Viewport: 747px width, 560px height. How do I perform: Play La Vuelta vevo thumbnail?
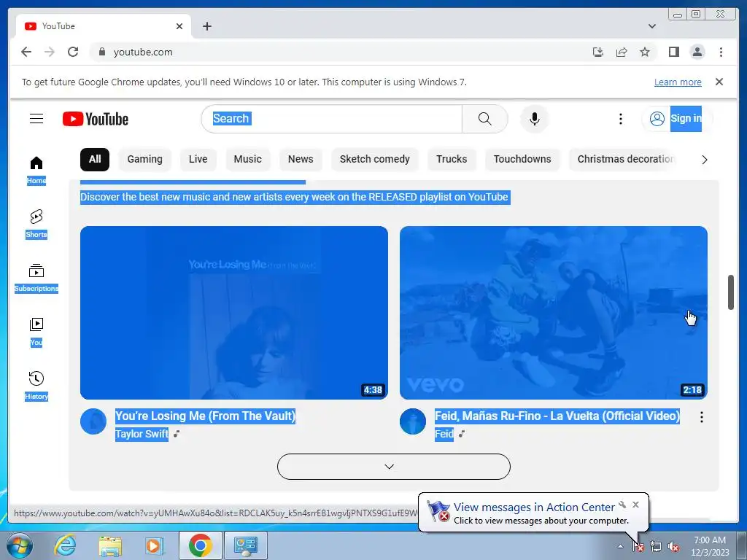point(554,313)
